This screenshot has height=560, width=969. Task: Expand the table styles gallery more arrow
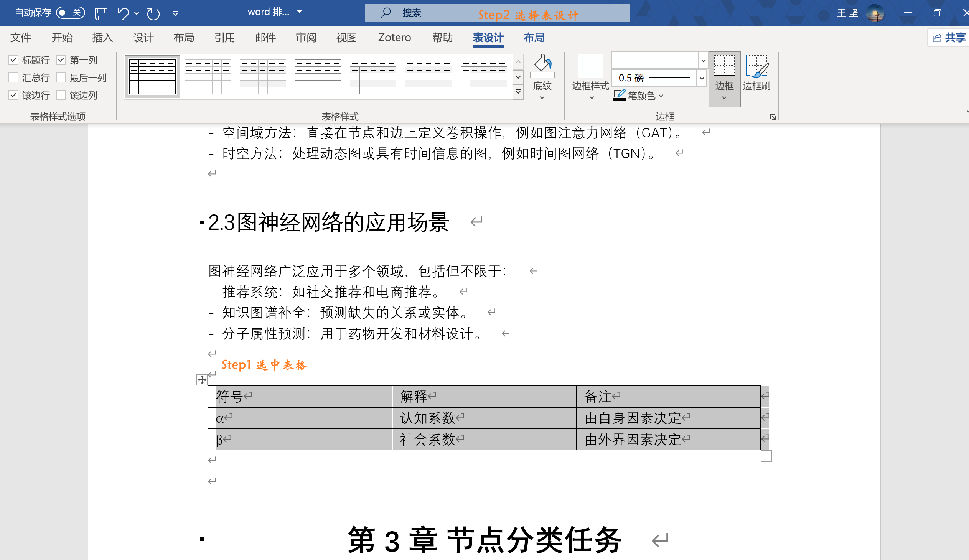(518, 92)
